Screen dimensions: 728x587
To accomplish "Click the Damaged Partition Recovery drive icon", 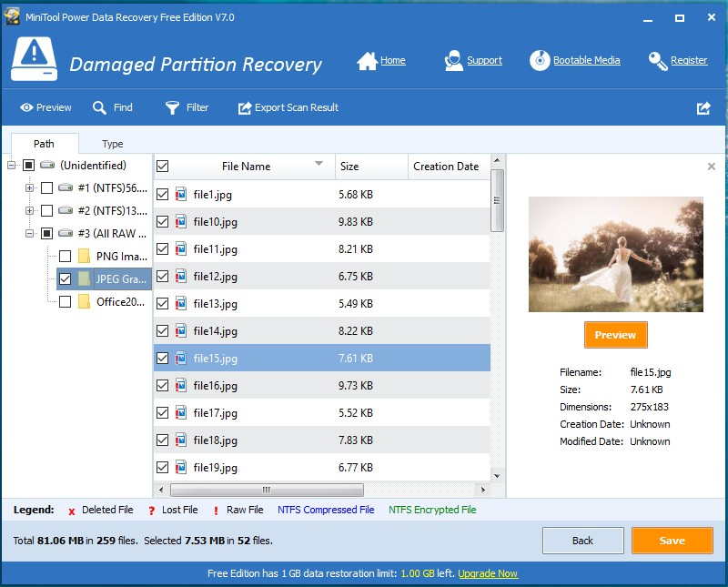I will 34,59.
